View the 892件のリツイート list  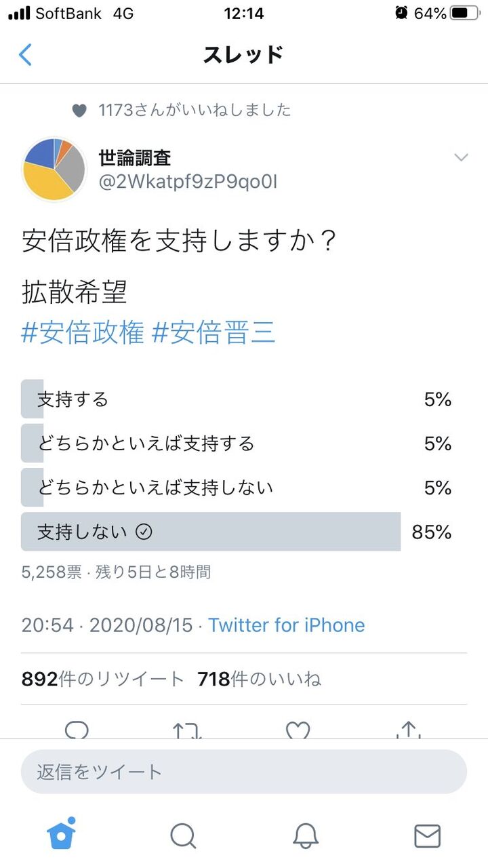pos(103,679)
